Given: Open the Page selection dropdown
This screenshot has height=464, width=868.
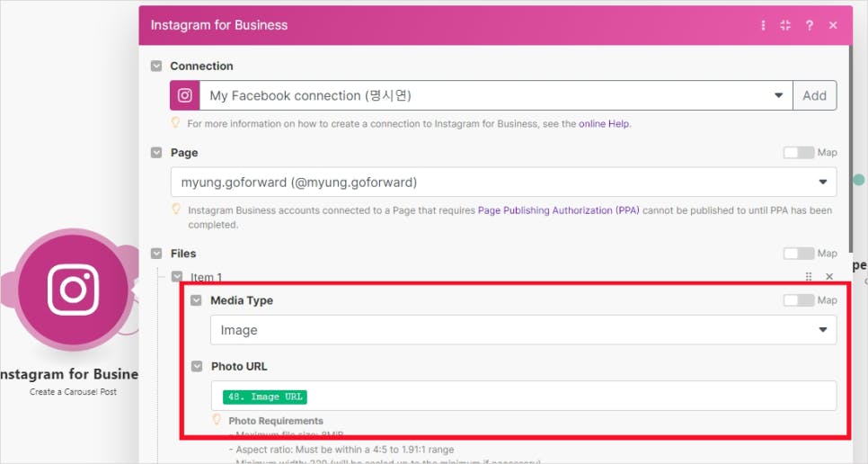Looking at the screenshot, I should 822,182.
